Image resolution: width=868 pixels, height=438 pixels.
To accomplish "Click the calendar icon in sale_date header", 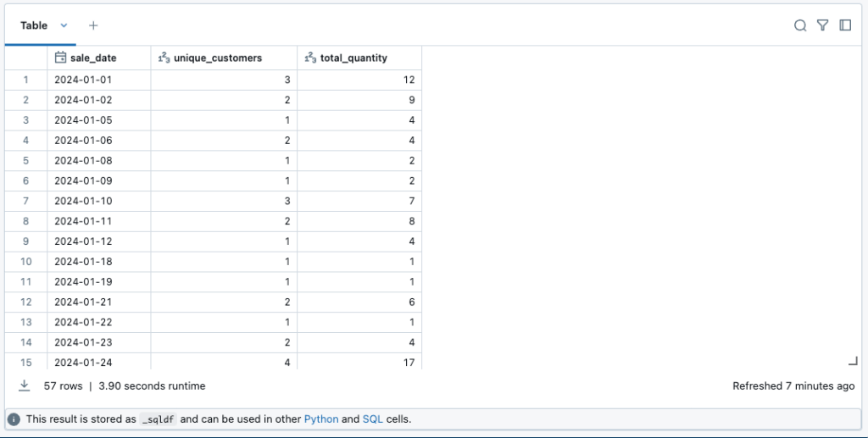I will coord(60,58).
